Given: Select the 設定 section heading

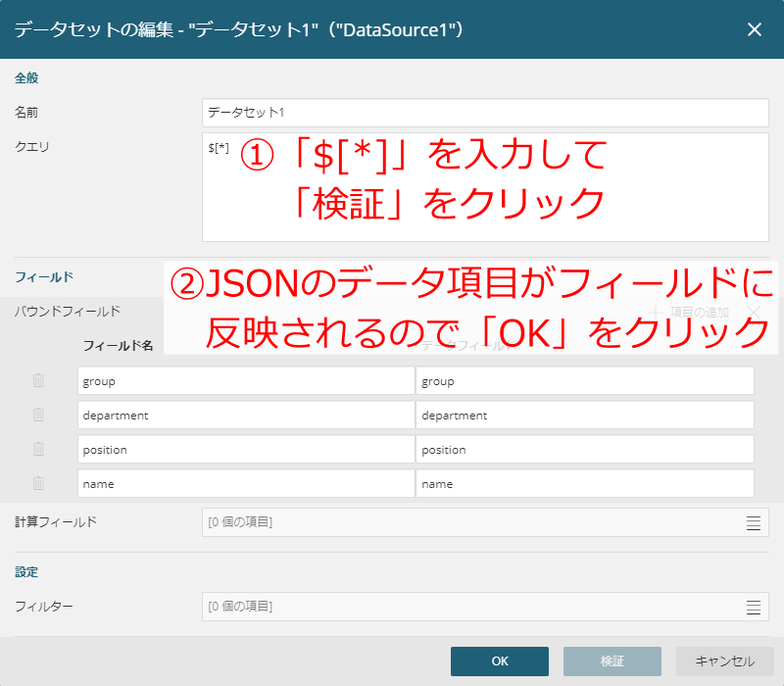Looking at the screenshot, I should [26, 572].
